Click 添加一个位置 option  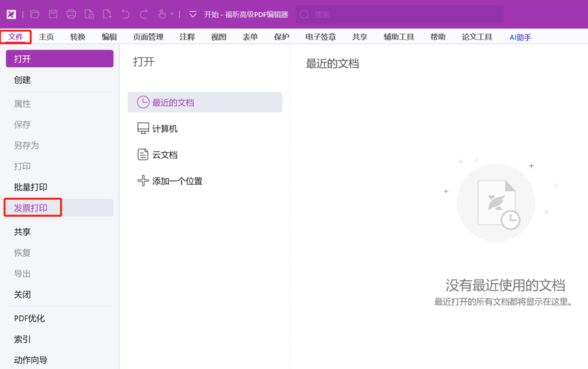(177, 181)
